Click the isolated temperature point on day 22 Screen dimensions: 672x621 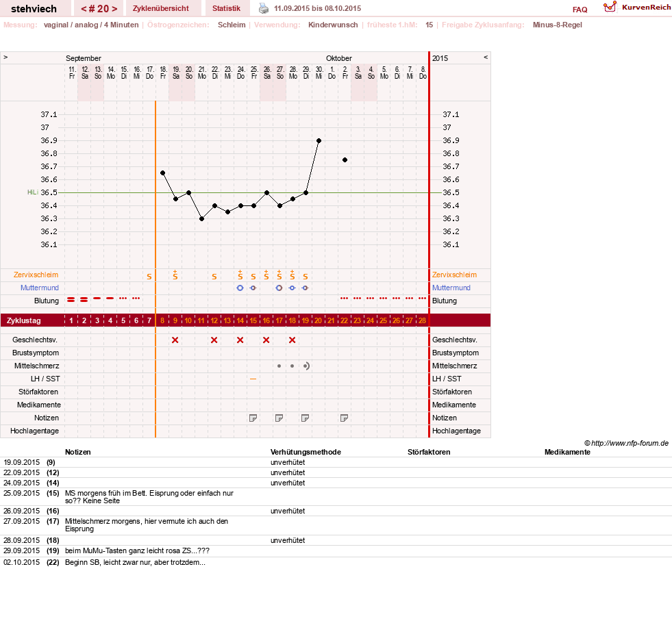(x=345, y=160)
